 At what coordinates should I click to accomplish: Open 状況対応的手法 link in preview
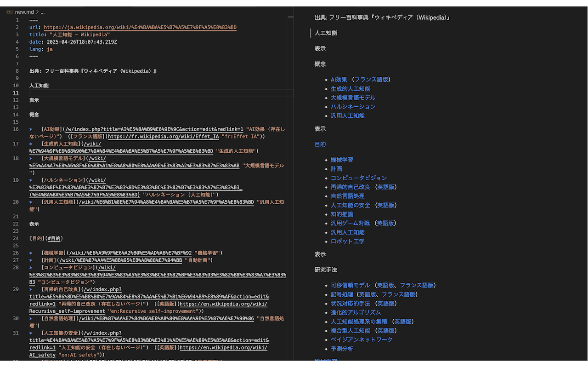350,304
